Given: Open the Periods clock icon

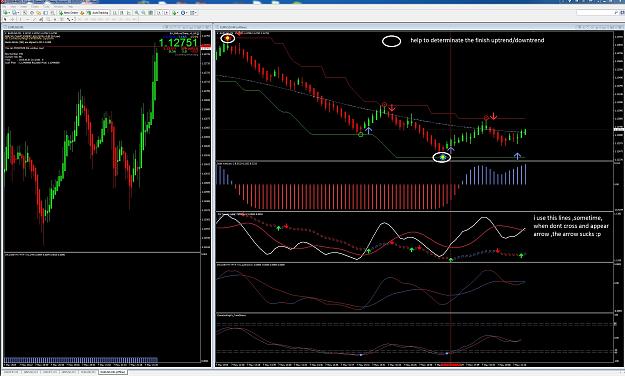Looking at the screenshot, I should 183,13.
